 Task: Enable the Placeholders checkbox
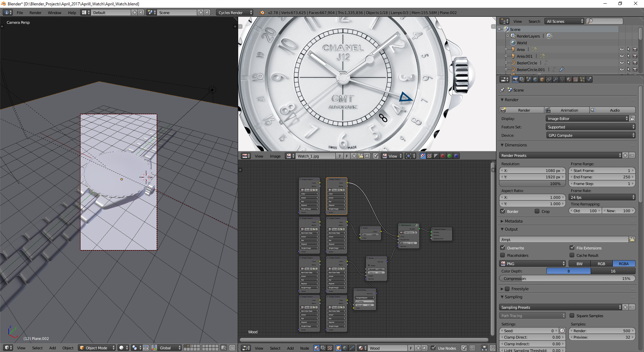click(503, 255)
